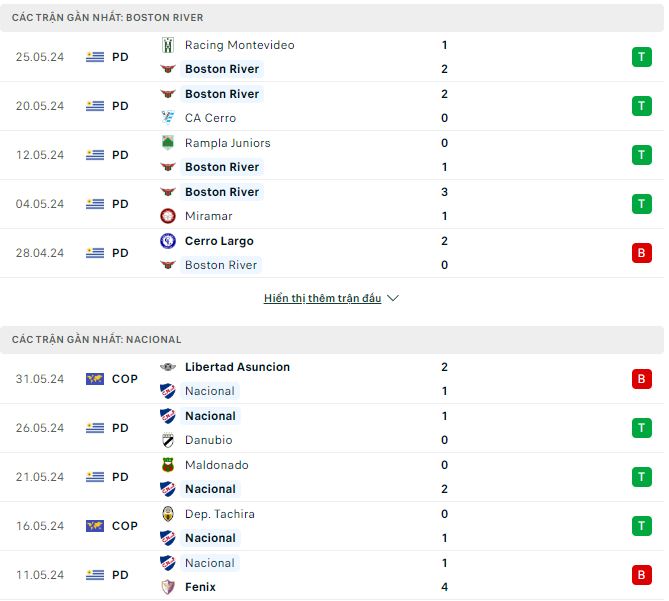Select the 'Các trận gần nhất: Nacional' header
669x601 pixels.
click(x=97, y=340)
